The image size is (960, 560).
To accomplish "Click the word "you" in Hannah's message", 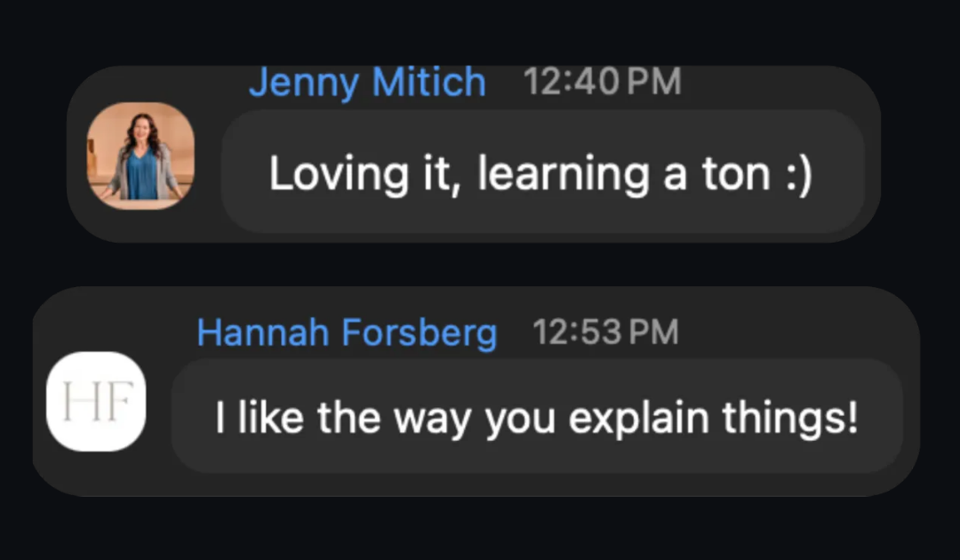I will pyautogui.click(x=520, y=421).
